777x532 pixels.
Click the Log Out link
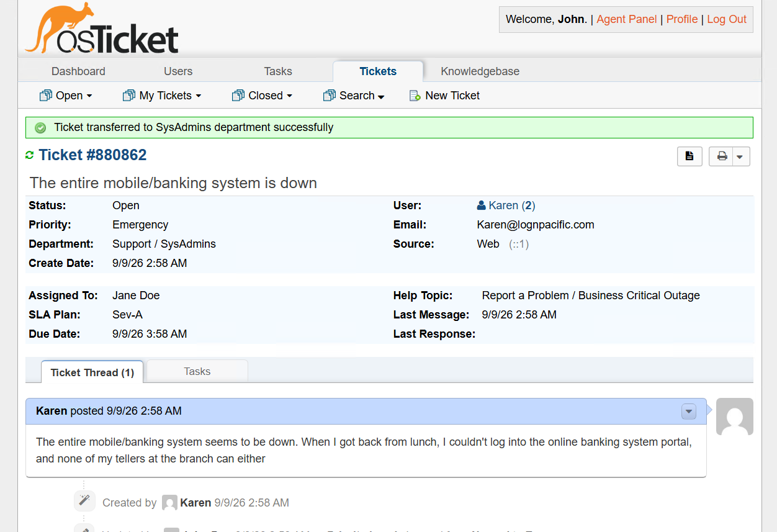[x=727, y=19]
